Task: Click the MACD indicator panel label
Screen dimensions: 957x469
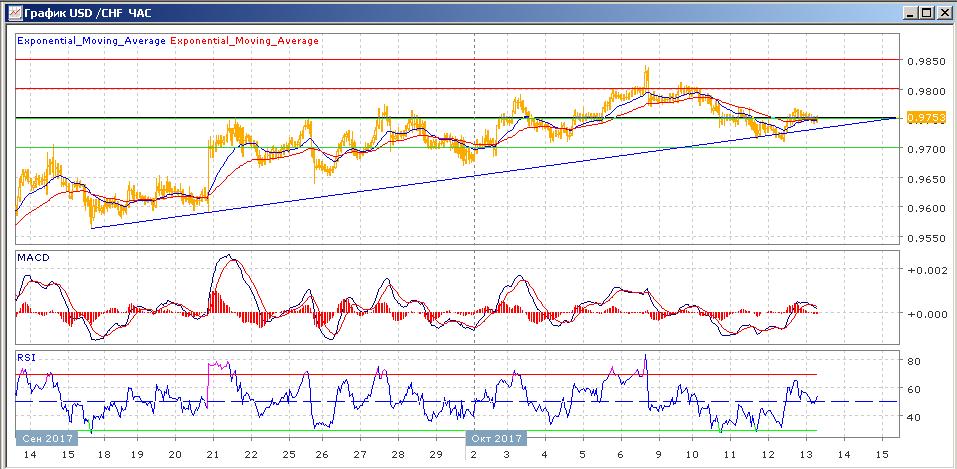Action: pyautogui.click(x=33, y=258)
